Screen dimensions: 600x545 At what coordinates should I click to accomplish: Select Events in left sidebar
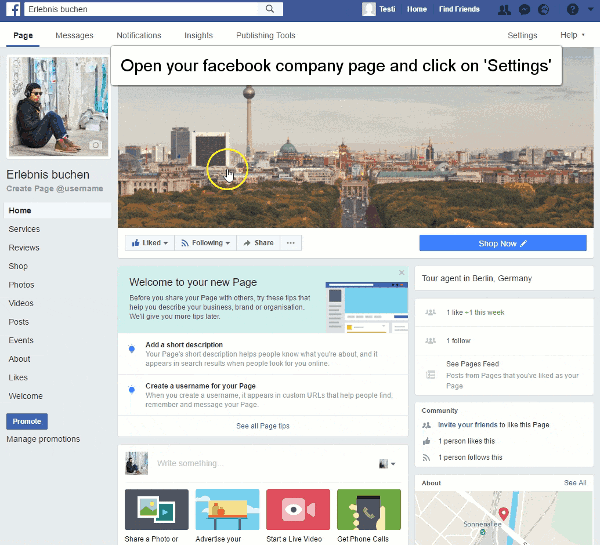click(21, 340)
